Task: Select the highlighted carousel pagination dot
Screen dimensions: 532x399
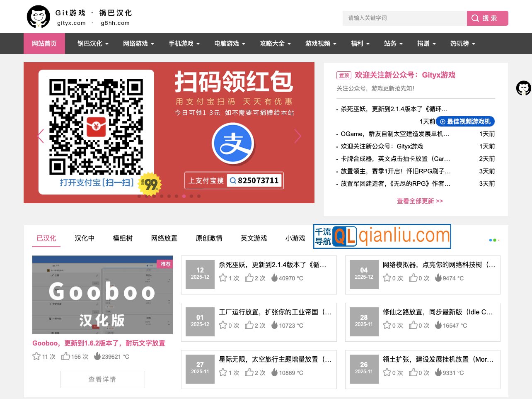Action: 184,196
